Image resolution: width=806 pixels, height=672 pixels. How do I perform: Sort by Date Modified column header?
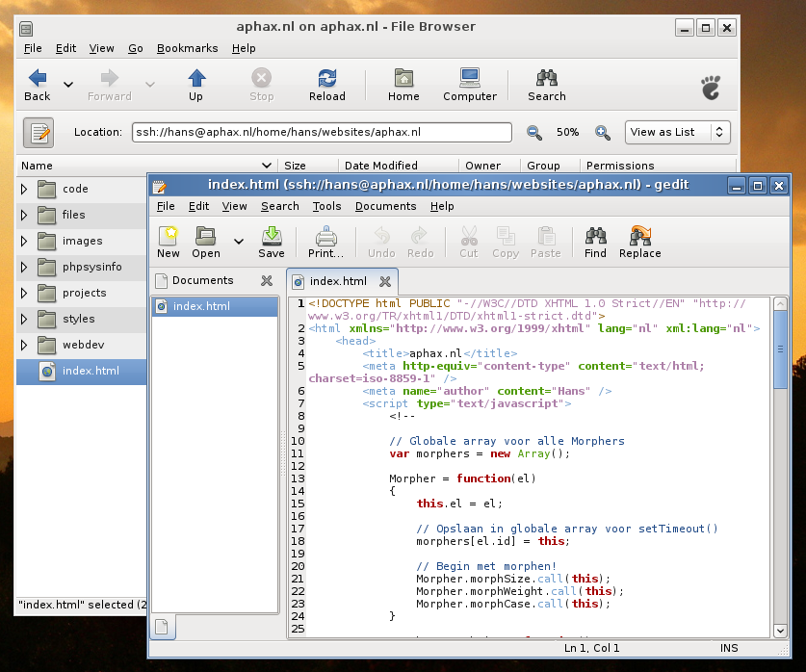399,166
